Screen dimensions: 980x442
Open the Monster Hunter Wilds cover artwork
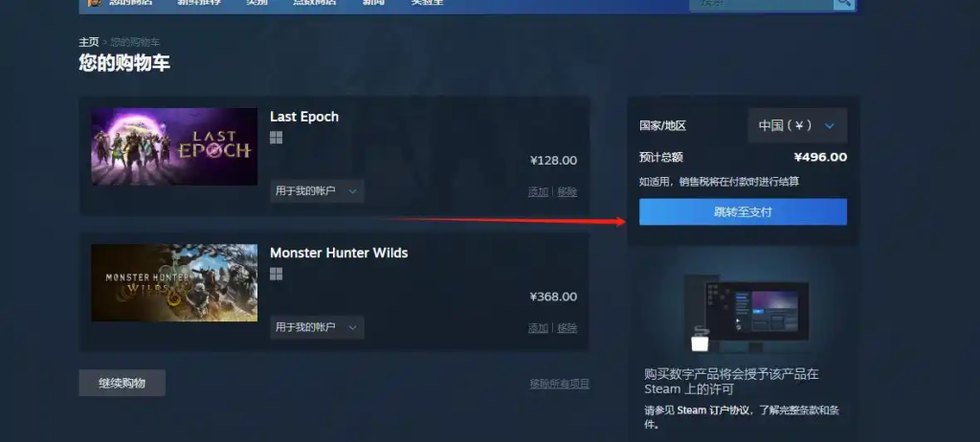tap(174, 282)
